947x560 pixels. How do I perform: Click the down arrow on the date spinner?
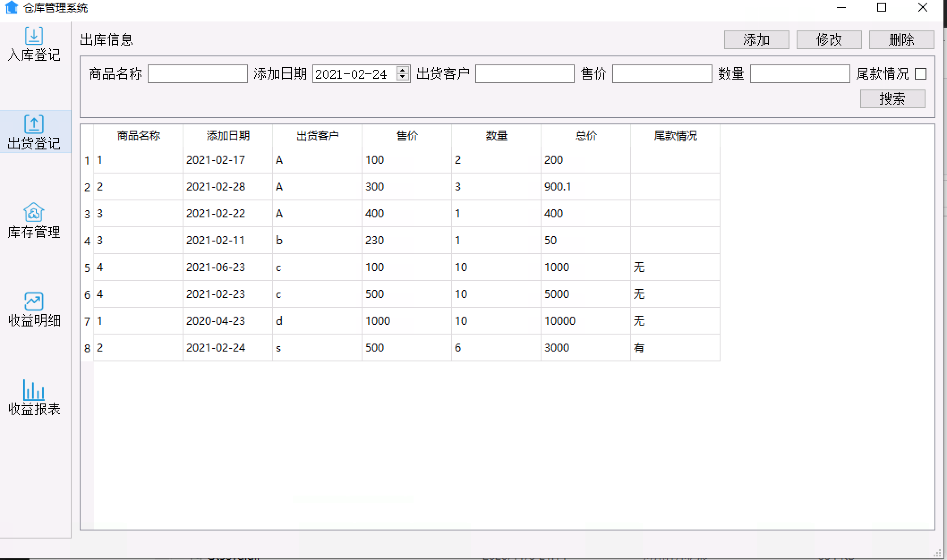click(402, 77)
